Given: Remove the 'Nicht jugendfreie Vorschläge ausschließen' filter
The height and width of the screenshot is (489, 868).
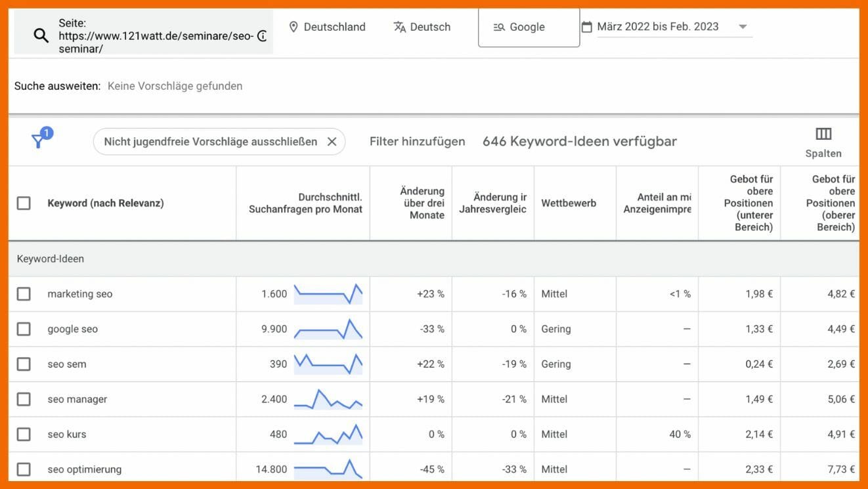Looking at the screenshot, I should click(333, 140).
